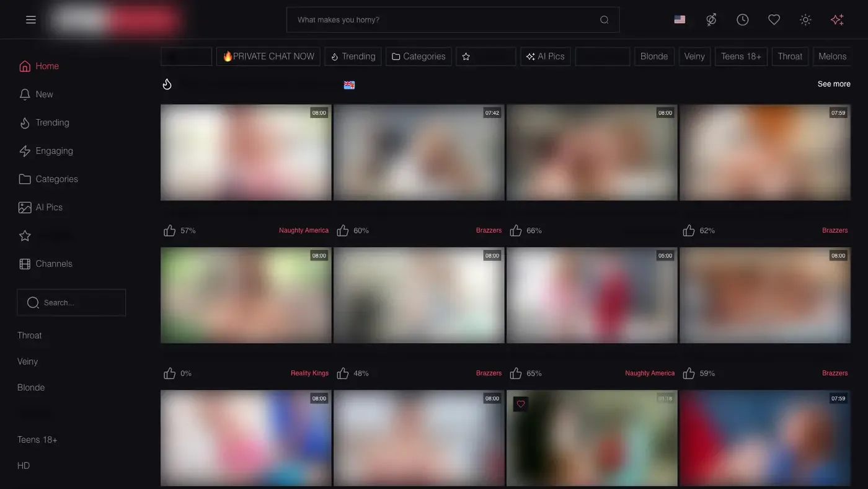This screenshot has width=868, height=489.
Task: Select the Melons chip in the top row
Action: tap(832, 56)
